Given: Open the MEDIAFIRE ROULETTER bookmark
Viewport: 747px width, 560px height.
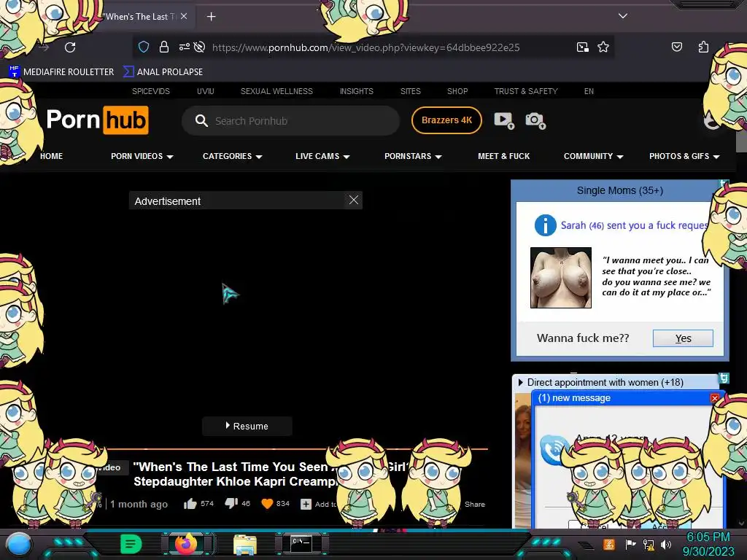Looking at the screenshot, I should point(61,71).
